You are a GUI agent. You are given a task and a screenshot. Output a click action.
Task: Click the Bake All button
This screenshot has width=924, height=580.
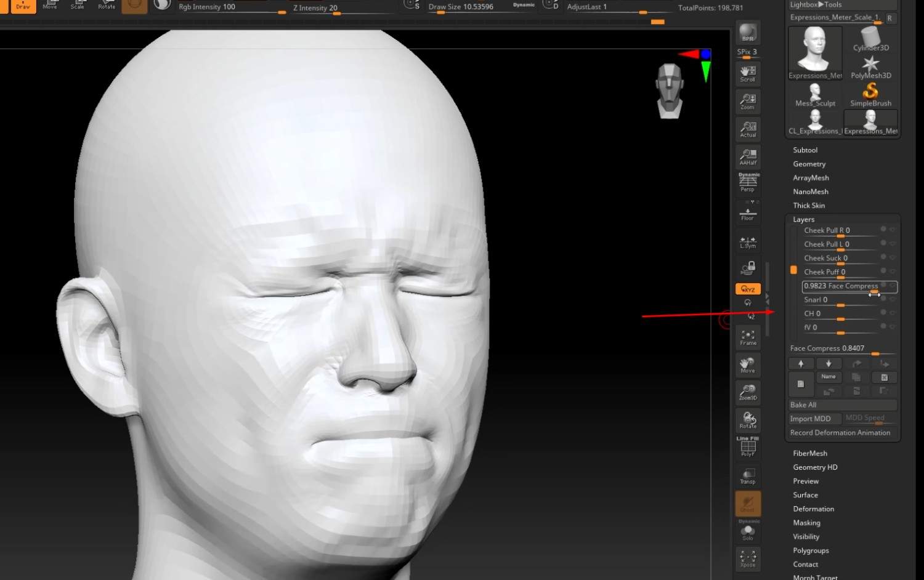842,405
